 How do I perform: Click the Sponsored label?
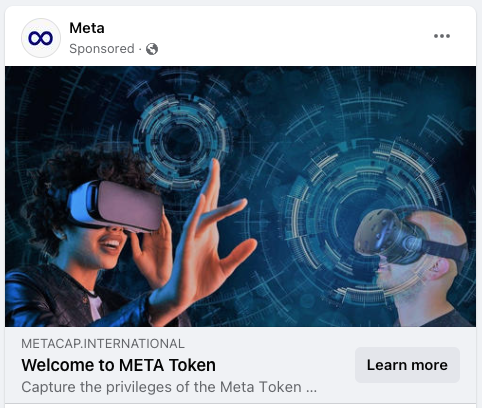102,49
